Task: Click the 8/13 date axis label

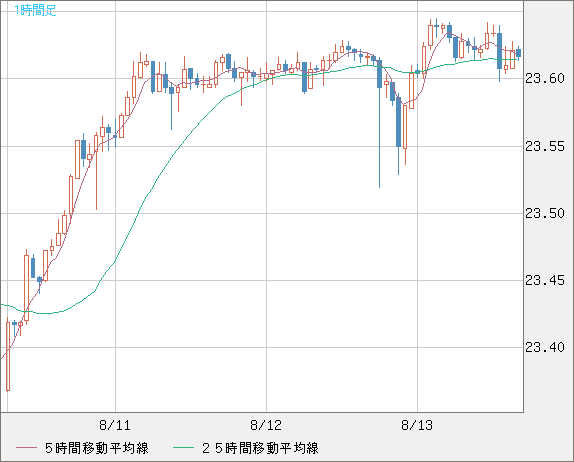Action: [x=417, y=425]
